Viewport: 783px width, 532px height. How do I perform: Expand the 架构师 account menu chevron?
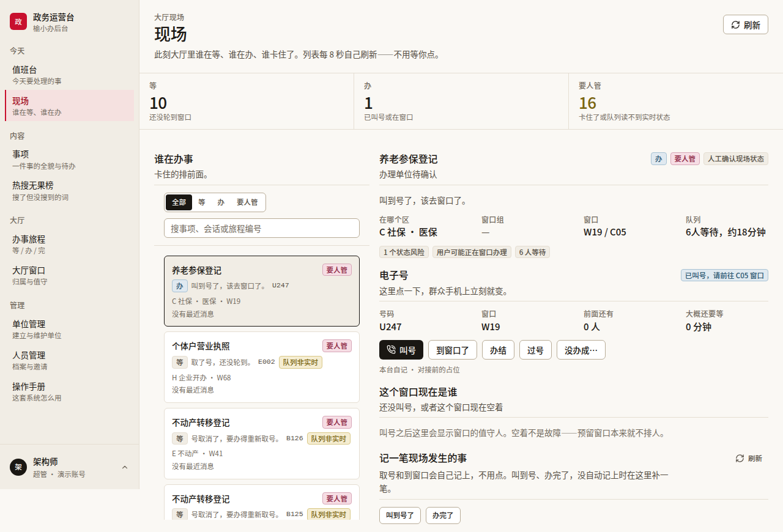(x=125, y=467)
